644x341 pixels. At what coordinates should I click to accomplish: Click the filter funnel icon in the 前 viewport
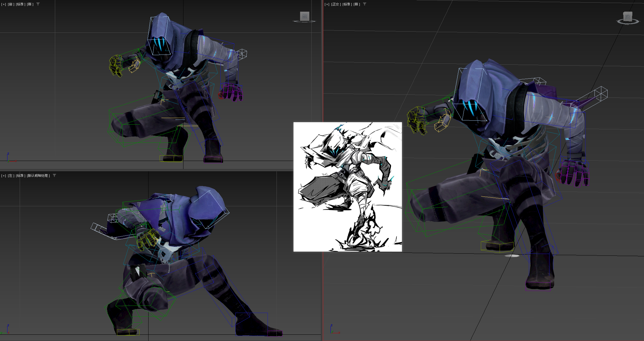coord(38,4)
